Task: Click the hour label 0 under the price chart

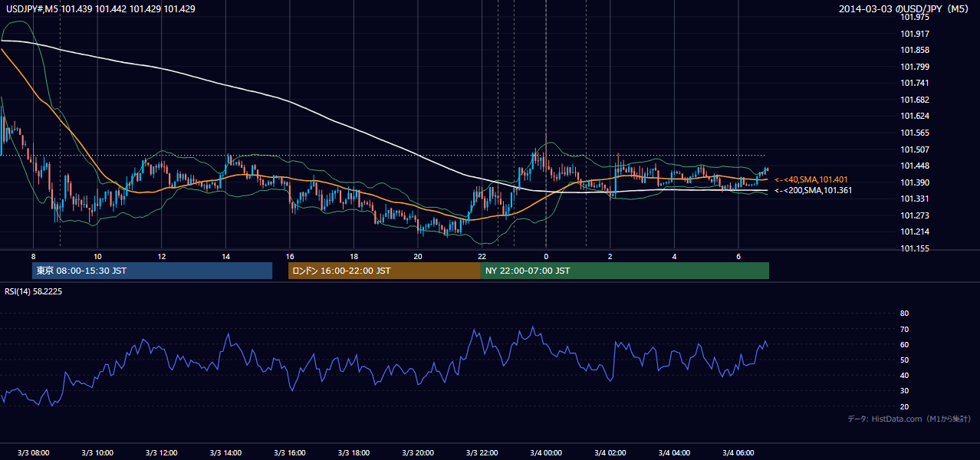Action: point(546,256)
